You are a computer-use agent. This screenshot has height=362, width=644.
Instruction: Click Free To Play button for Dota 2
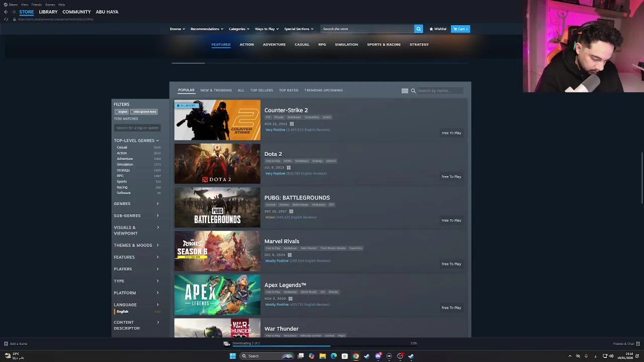[451, 176]
